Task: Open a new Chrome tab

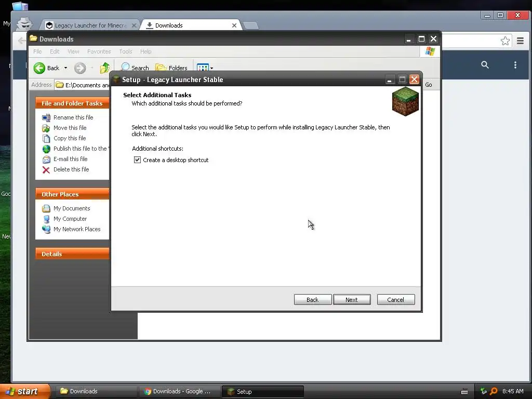Action: [x=251, y=25]
